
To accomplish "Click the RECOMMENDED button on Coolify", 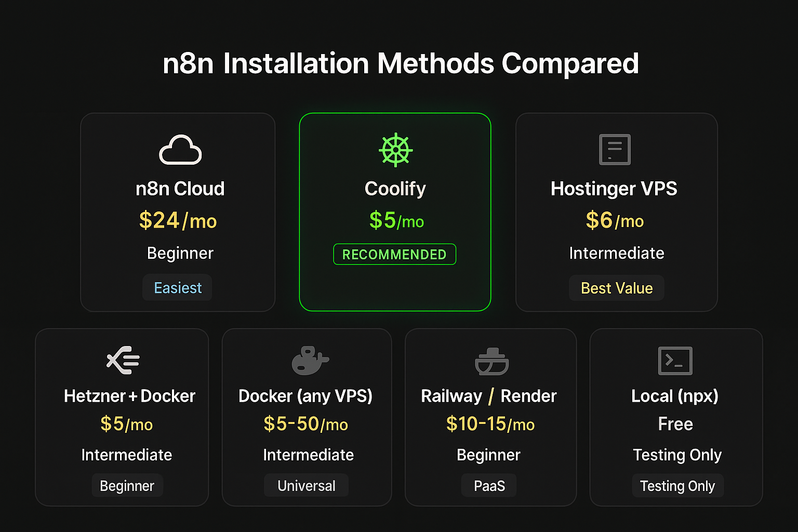I will (394, 254).
